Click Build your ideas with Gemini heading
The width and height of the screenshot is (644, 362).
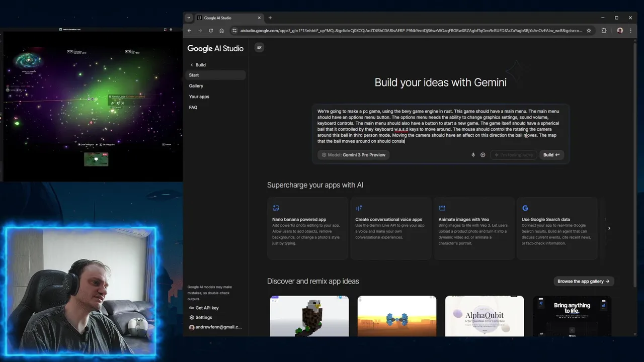[440, 82]
